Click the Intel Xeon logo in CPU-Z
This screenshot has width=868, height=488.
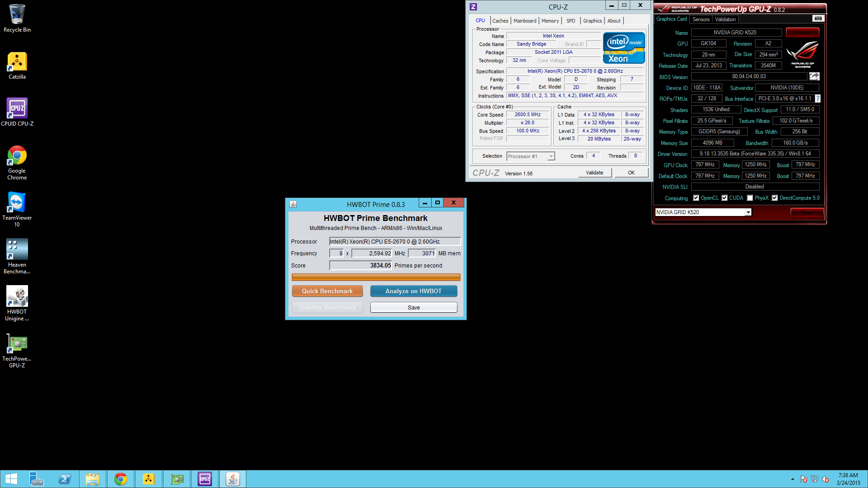coord(623,48)
